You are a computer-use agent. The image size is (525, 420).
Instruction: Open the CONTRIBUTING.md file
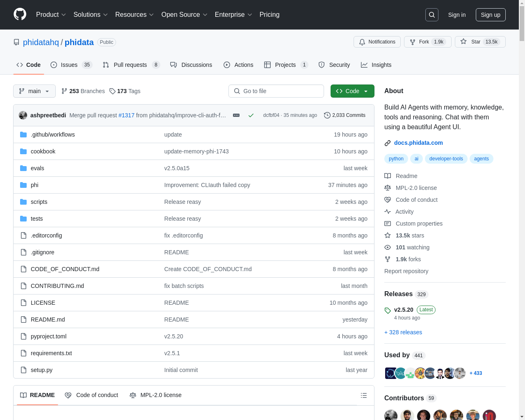click(57, 286)
